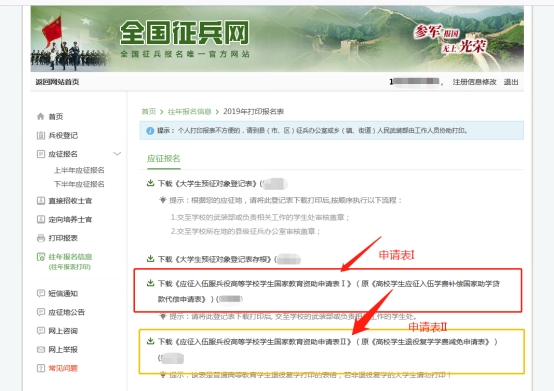Click the 网上举报 envelope icon in the sidebar

tap(41, 349)
